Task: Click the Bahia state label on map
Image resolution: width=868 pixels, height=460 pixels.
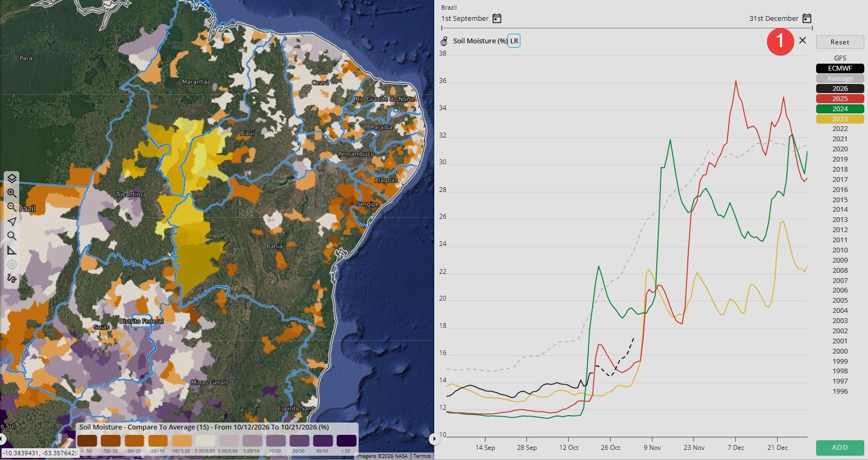Action: pos(274,247)
